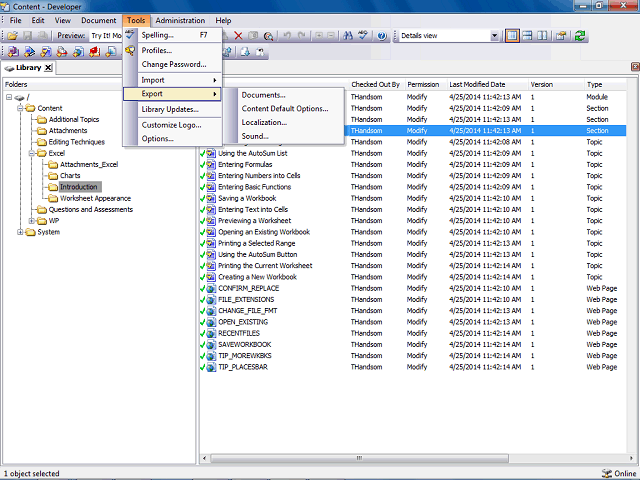Click the Online status icon

[x=607, y=473]
